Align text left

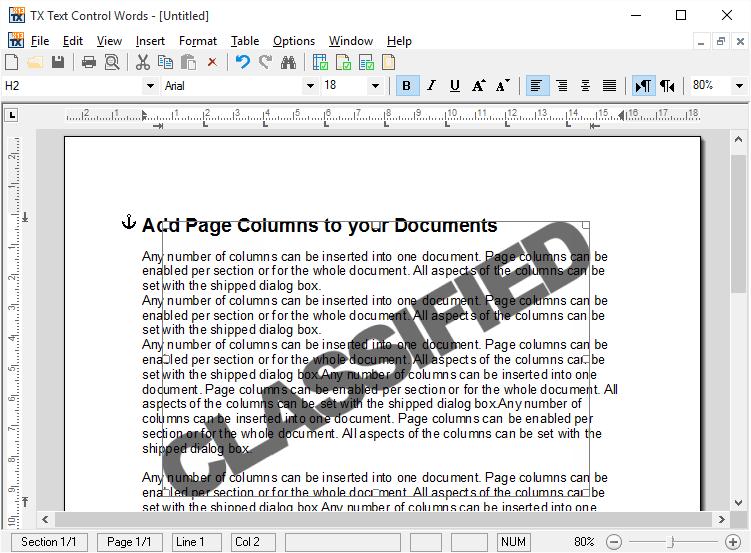(537, 86)
